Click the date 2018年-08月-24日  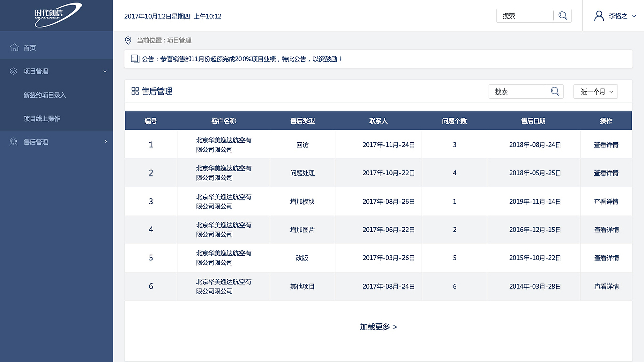coord(535,145)
